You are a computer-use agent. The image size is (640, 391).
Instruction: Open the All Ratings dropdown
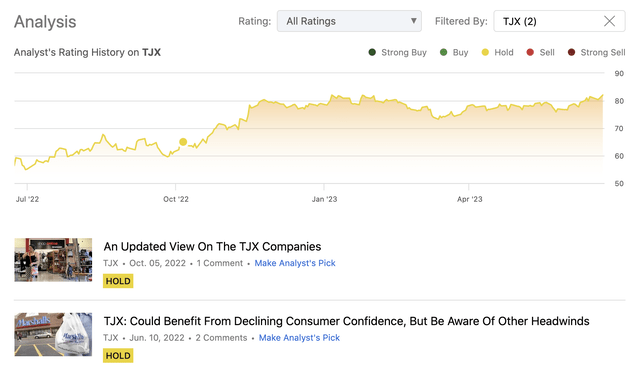(349, 21)
